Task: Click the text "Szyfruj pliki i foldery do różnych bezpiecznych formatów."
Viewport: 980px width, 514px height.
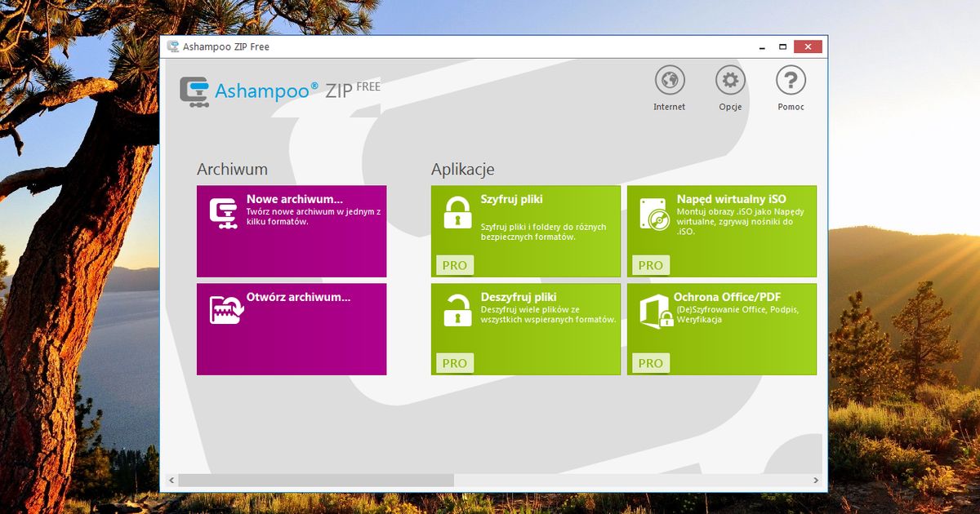Action: [x=543, y=232]
